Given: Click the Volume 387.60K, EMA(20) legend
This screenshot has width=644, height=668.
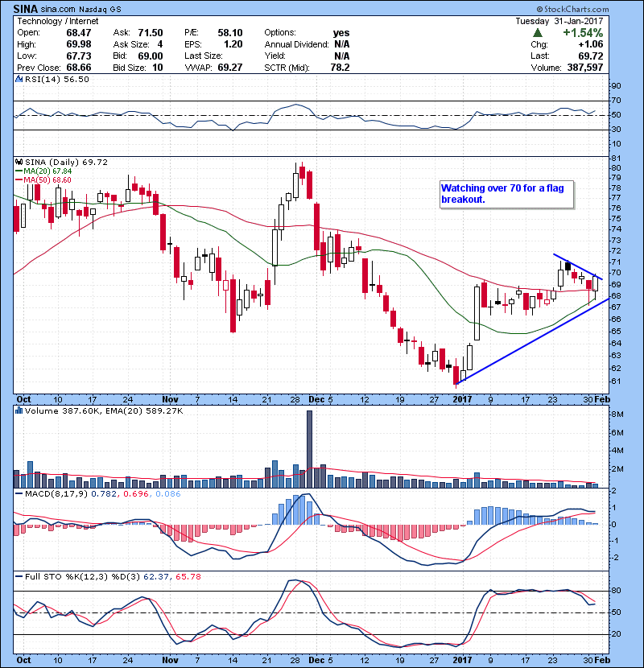Looking at the screenshot, I should pos(104,411).
